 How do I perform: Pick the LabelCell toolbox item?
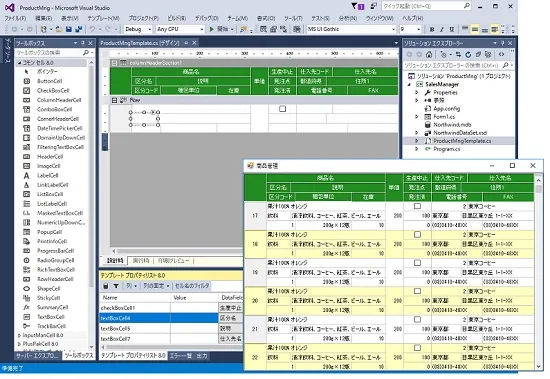tap(47, 175)
